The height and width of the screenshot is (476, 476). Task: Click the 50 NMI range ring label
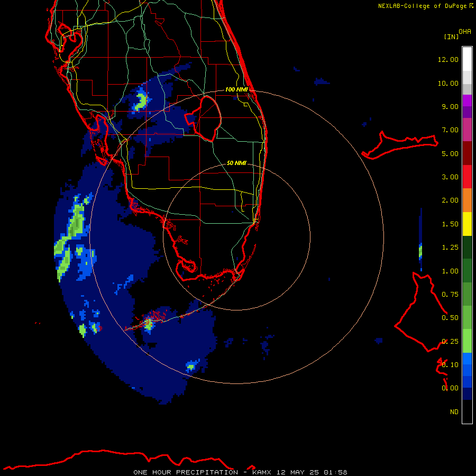tap(236, 163)
